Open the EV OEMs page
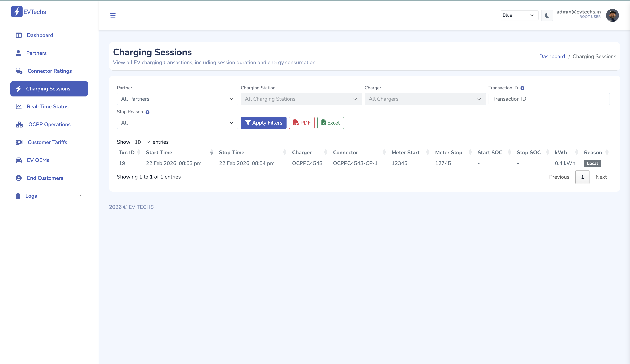Image resolution: width=630 pixels, height=364 pixels. click(x=38, y=160)
